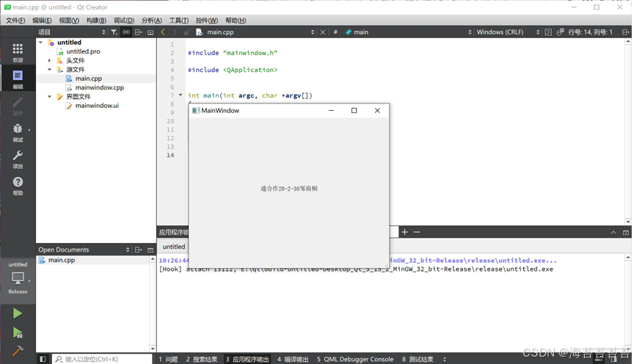This screenshot has width=634, height=364.
Task: Show the 3 应用程序输出 pane
Action: [247, 359]
